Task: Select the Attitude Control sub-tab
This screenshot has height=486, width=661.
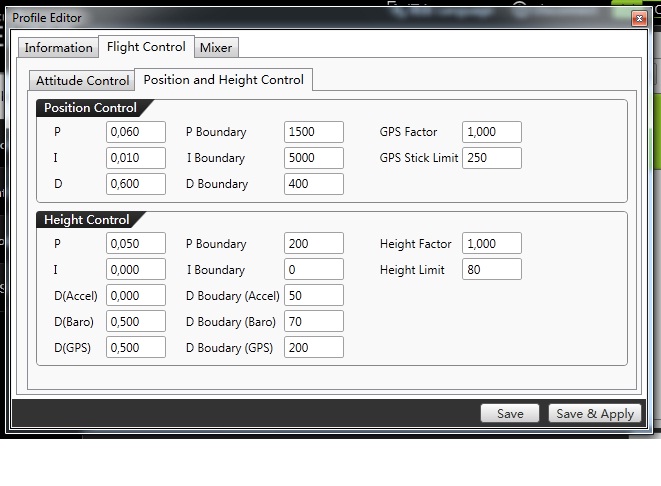Action: 83,81
